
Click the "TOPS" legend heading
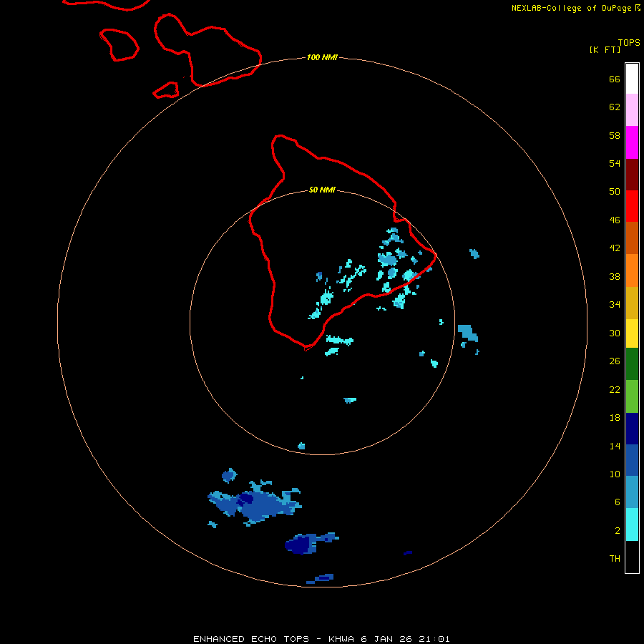629,43
